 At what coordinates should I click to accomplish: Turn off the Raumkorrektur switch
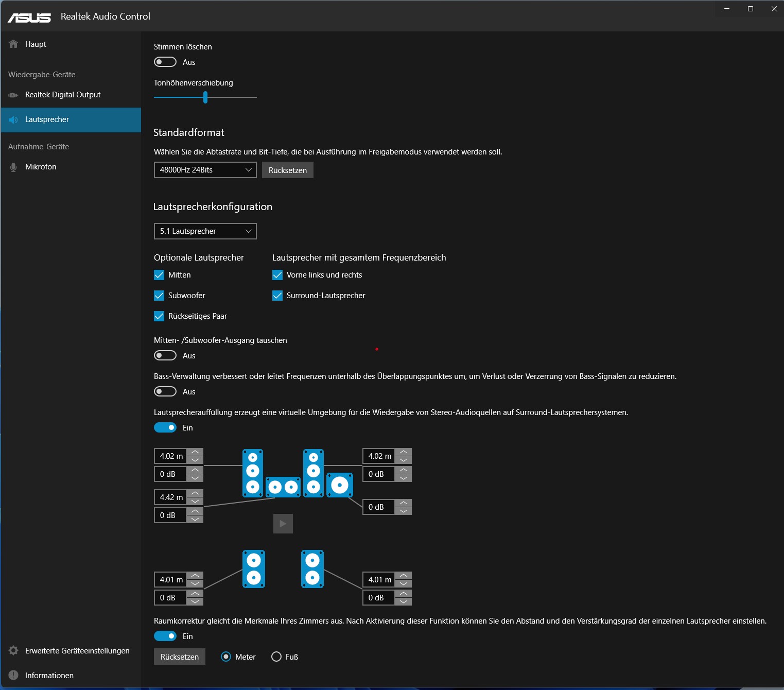pyautogui.click(x=165, y=636)
